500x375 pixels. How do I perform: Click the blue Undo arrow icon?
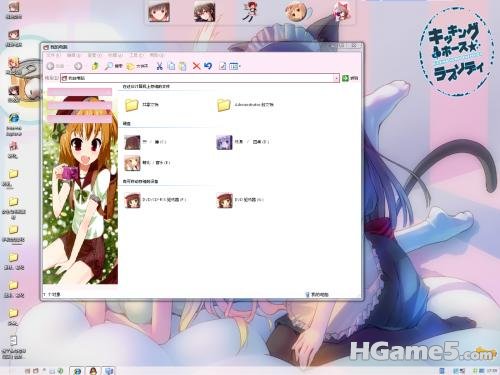point(208,66)
